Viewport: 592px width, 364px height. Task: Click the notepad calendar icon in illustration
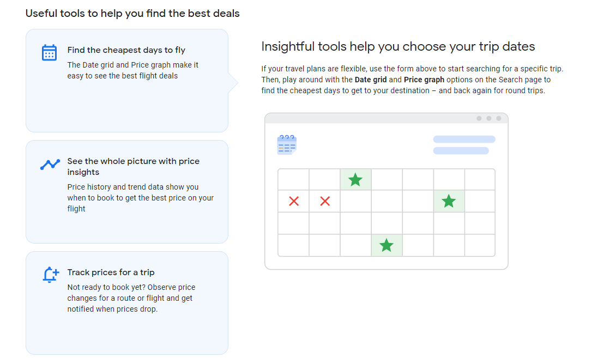(x=287, y=144)
